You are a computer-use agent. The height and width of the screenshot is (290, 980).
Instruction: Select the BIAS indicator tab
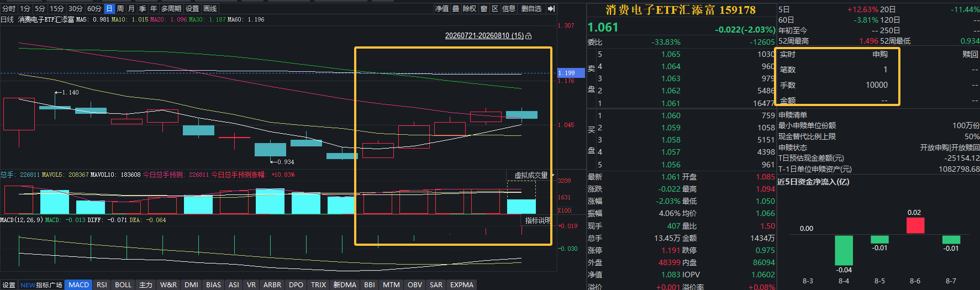tap(213, 285)
